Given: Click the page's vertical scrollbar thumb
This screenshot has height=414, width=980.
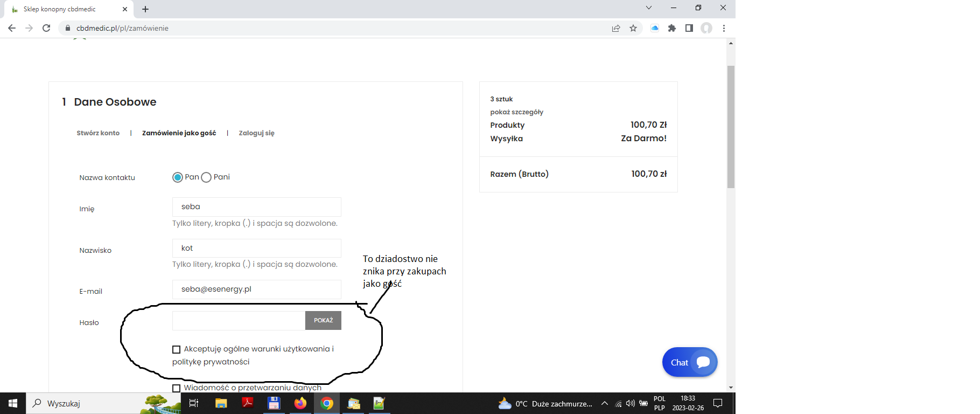Looking at the screenshot, I should tap(731, 127).
